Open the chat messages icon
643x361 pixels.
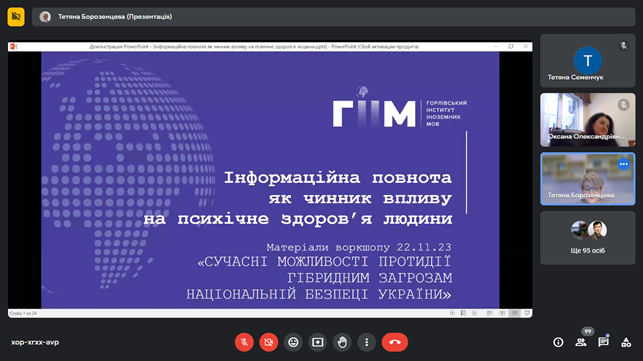click(603, 342)
